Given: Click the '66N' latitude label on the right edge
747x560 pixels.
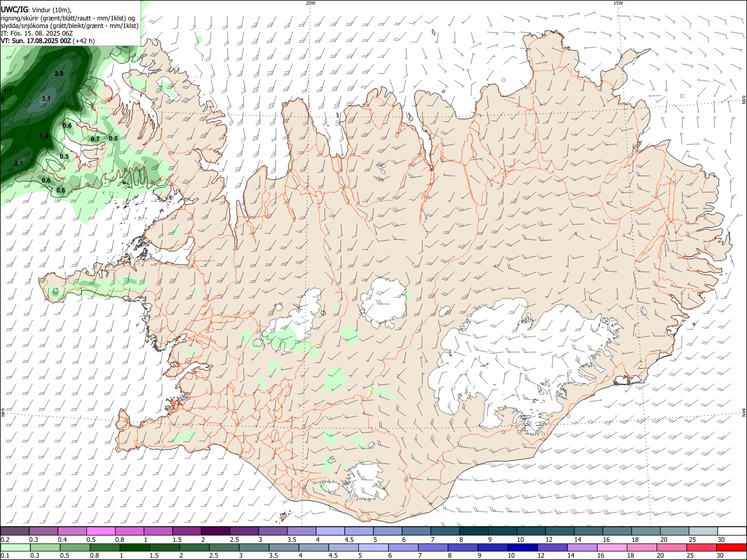Looking at the screenshot, I should point(744,100).
